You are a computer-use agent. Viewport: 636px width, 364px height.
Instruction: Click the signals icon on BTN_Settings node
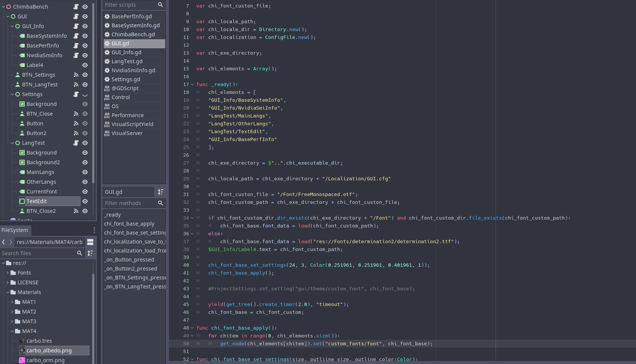[76, 75]
